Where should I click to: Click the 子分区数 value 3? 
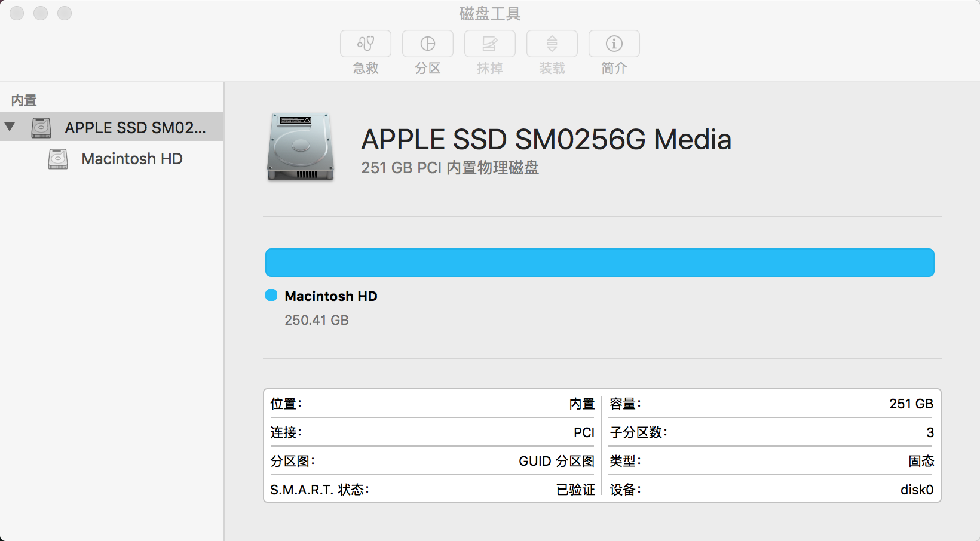click(x=930, y=432)
